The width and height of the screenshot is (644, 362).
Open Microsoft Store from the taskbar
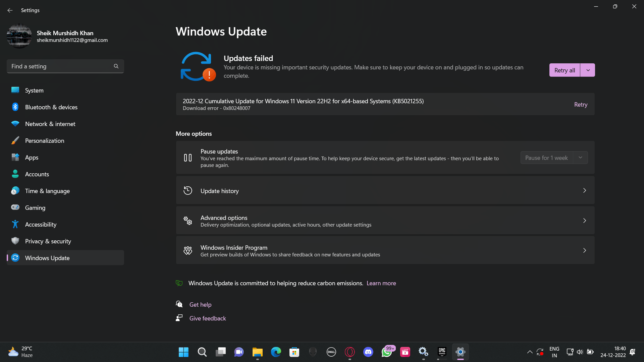(294, 352)
